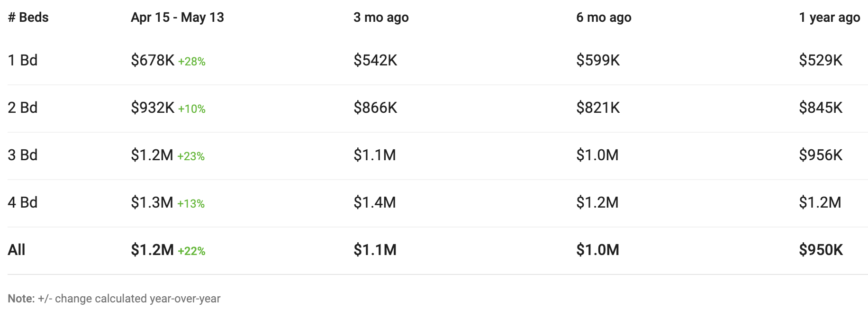The height and width of the screenshot is (310, 868).
Task: Click the year-over-year change note text
Action: pyautogui.click(x=114, y=299)
